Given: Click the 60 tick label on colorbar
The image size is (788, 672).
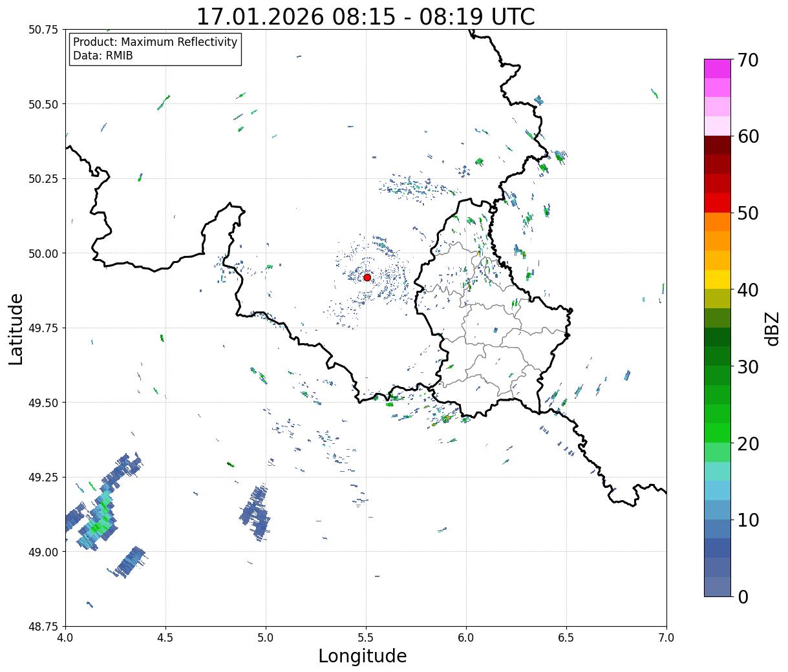Looking at the screenshot, I should pos(747,136).
